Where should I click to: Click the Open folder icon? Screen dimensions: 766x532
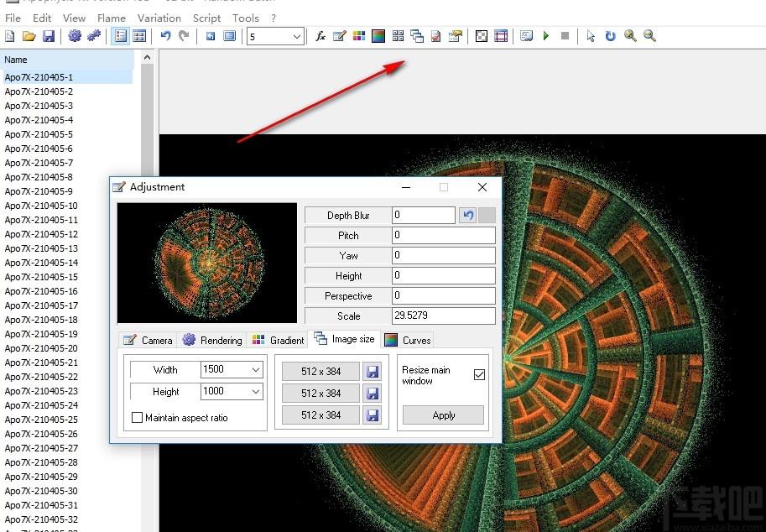pos(29,36)
